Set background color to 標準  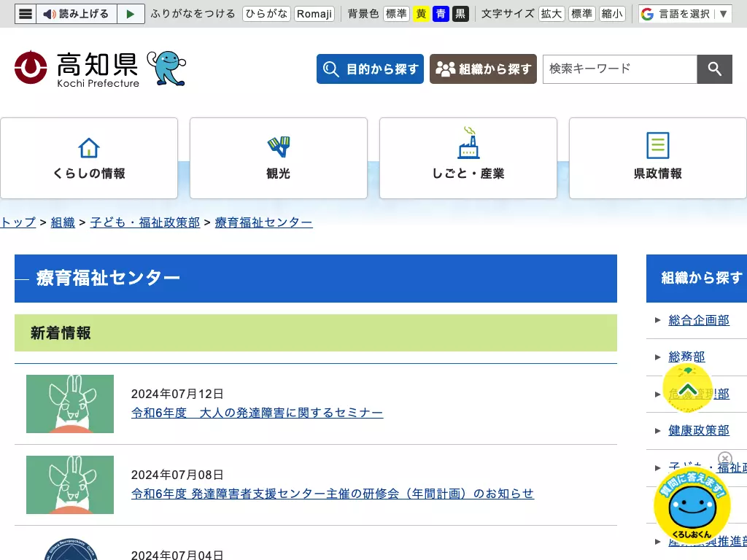[396, 14]
